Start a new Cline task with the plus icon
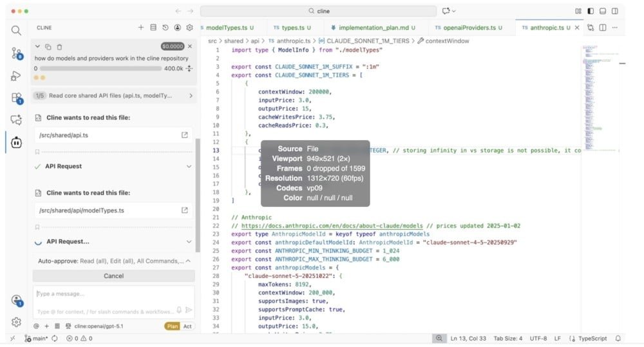The width and height of the screenshot is (644, 347). [x=141, y=28]
